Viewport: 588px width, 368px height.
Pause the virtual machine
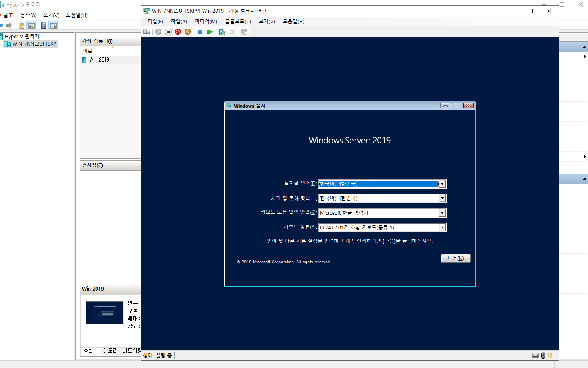[x=200, y=32]
